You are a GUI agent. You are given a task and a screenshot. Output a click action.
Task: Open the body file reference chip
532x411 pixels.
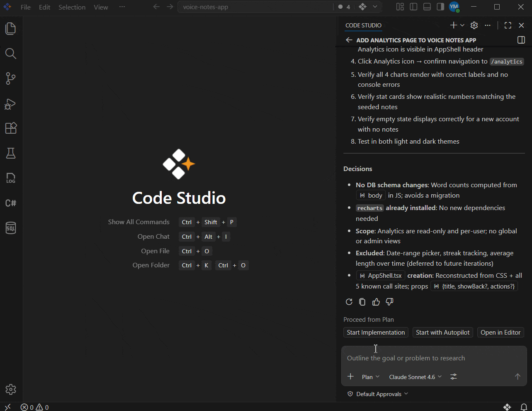click(x=371, y=196)
